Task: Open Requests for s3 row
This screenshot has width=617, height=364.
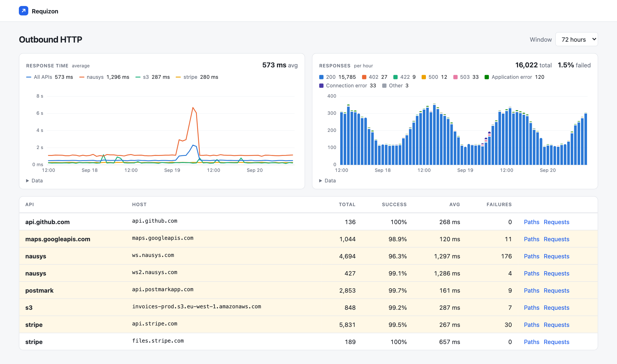Action: [x=556, y=308]
